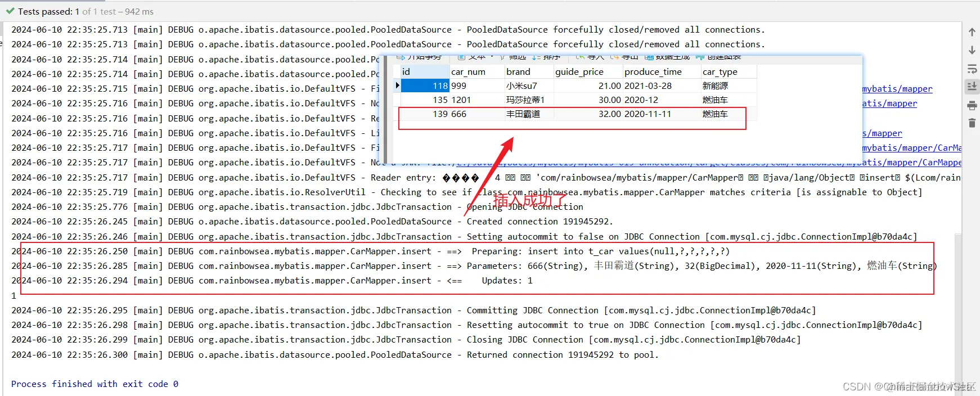The width and height of the screenshot is (980, 396).
Task: Open the atis/mapper/CarMappe link in the console
Action: pyautogui.click(x=912, y=163)
